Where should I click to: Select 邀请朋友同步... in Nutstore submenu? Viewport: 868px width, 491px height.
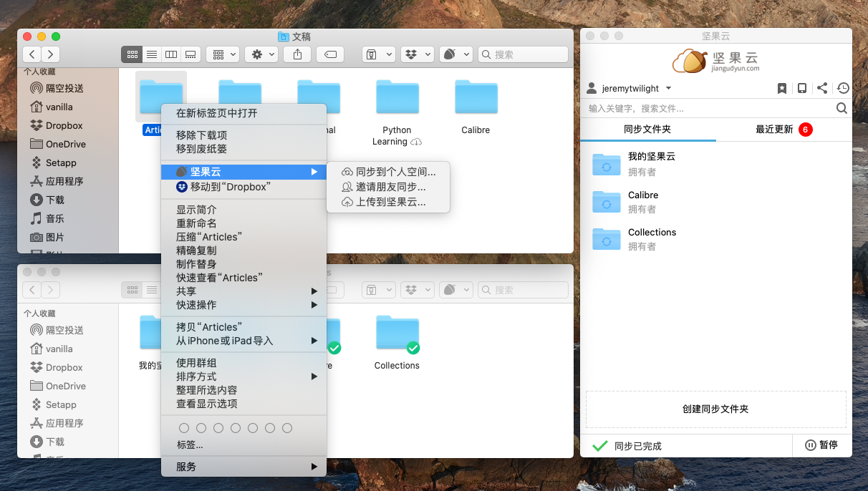pos(388,187)
